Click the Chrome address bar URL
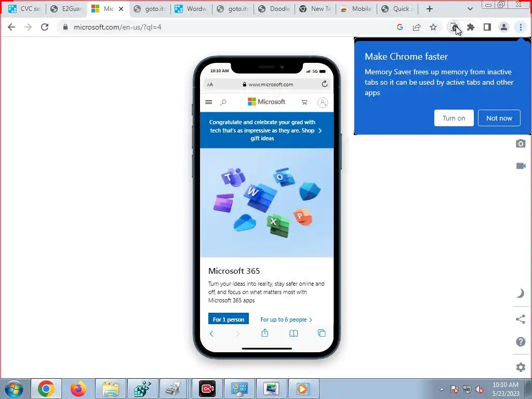Viewport: 532px width, 399px height. coord(117,27)
